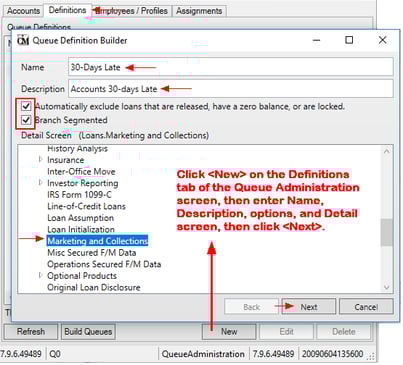Click the tree list scrollbar thumb

coord(387,232)
